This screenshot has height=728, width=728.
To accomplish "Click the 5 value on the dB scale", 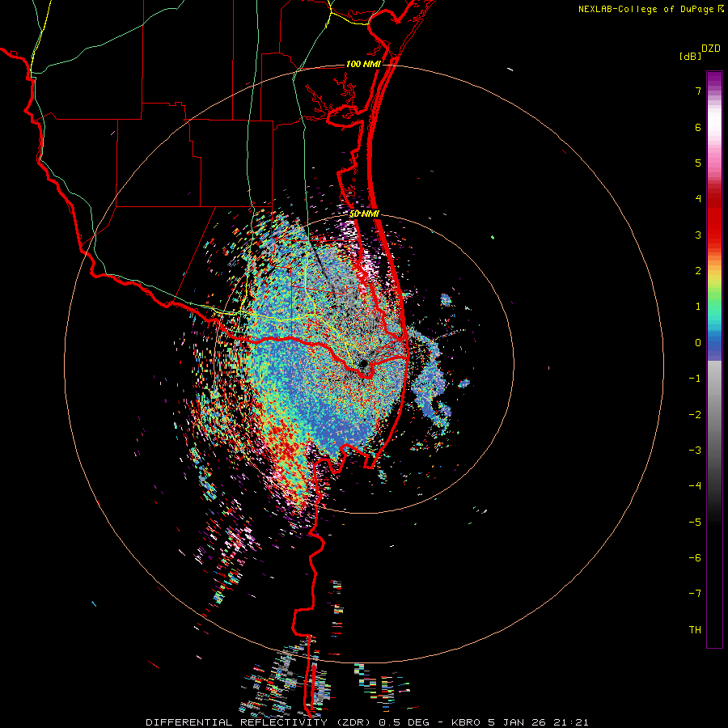I will pos(698,163).
